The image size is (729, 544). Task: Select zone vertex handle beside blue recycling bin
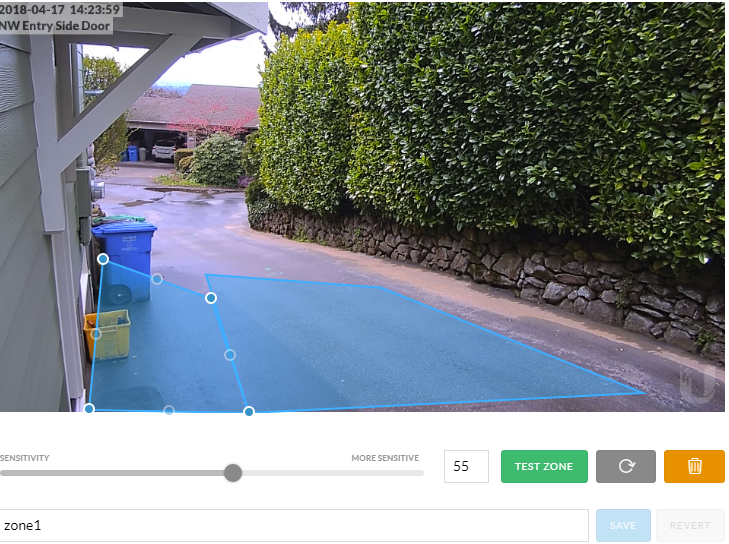(103, 259)
